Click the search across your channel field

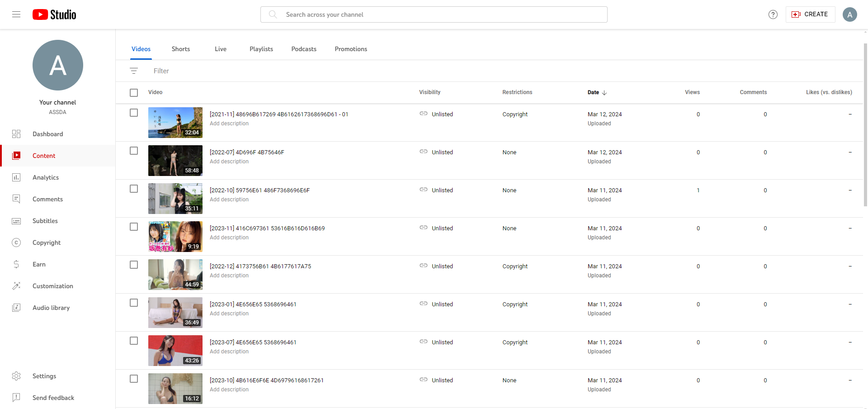click(434, 14)
